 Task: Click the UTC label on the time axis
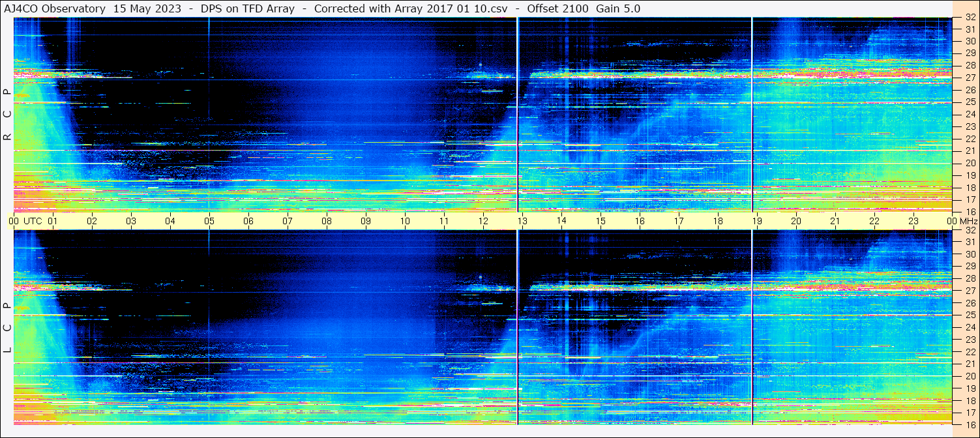33,221
